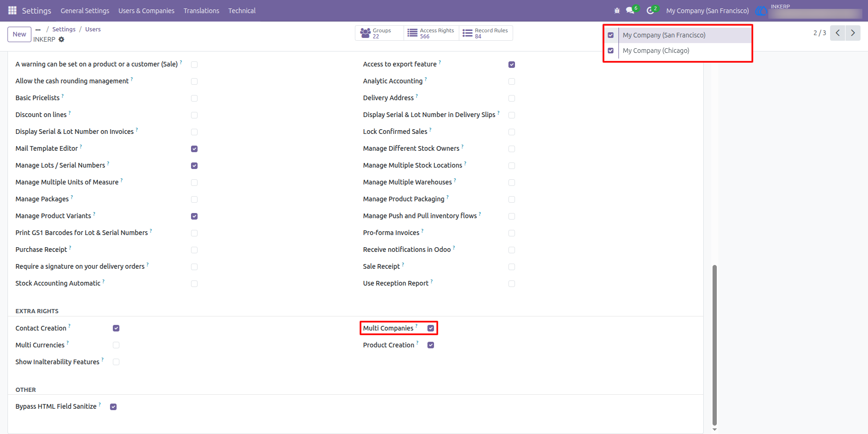The width and height of the screenshot is (868, 434).
Task: Show help tooltip for Basic Pricelists
Action: 62,96
